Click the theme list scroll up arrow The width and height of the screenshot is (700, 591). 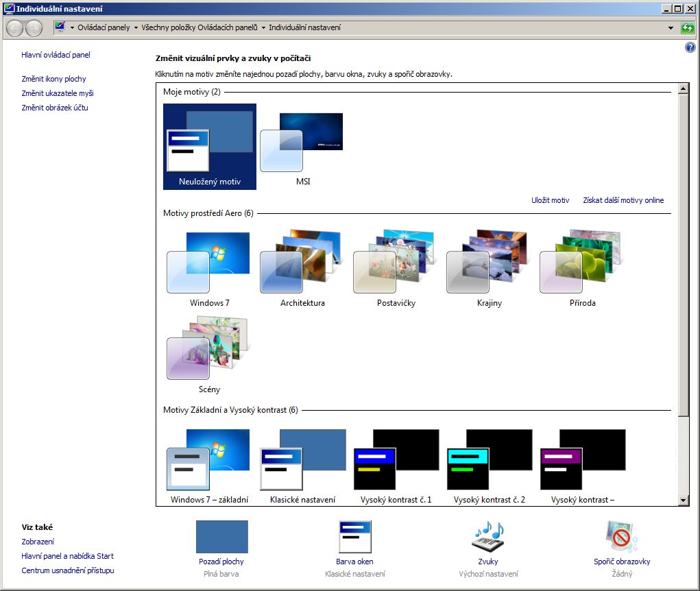(683, 88)
